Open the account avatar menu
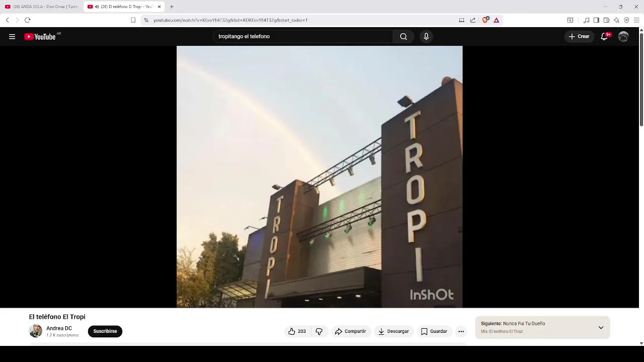 tap(623, 37)
